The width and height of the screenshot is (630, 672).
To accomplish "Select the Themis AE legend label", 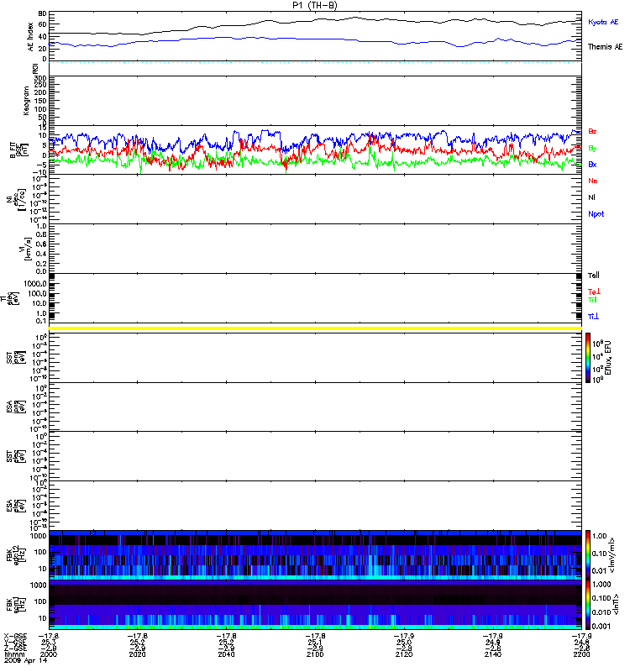I will coord(605,47).
